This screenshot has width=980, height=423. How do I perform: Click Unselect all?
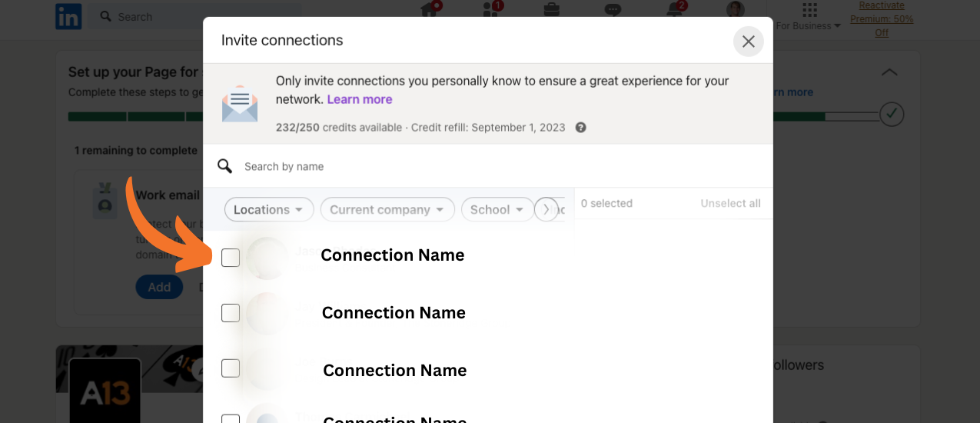[730, 204]
